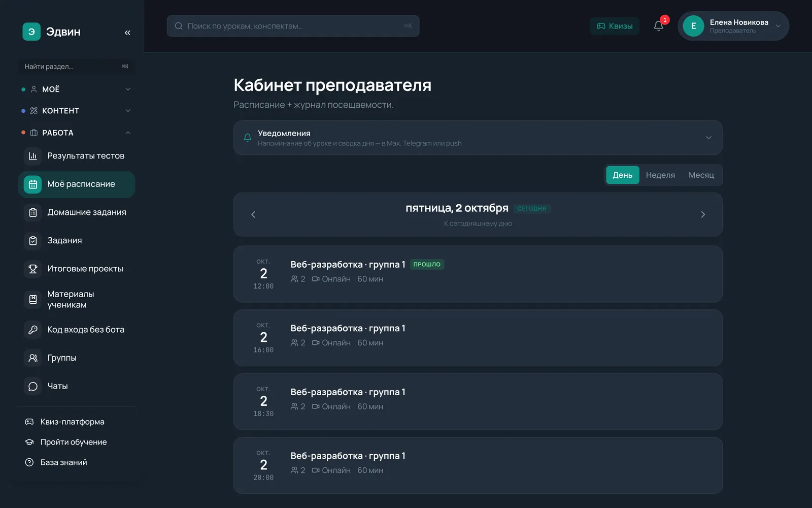Click МОЁ section person icon

point(34,89)
